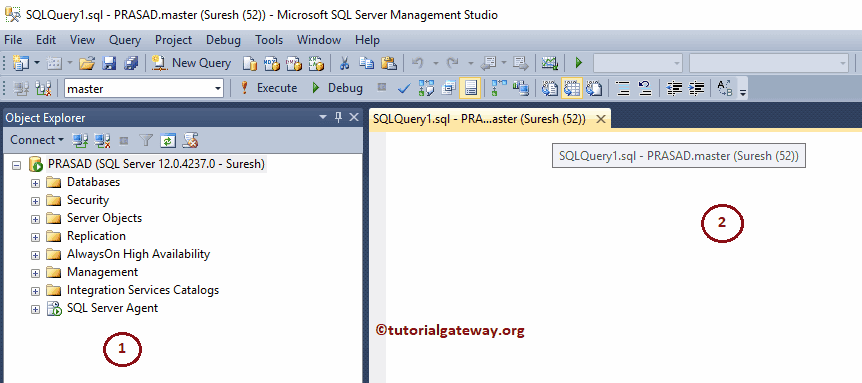
Task: Click the Cut scissors icon
Action: pyautogui.click(x=344, y=63)
